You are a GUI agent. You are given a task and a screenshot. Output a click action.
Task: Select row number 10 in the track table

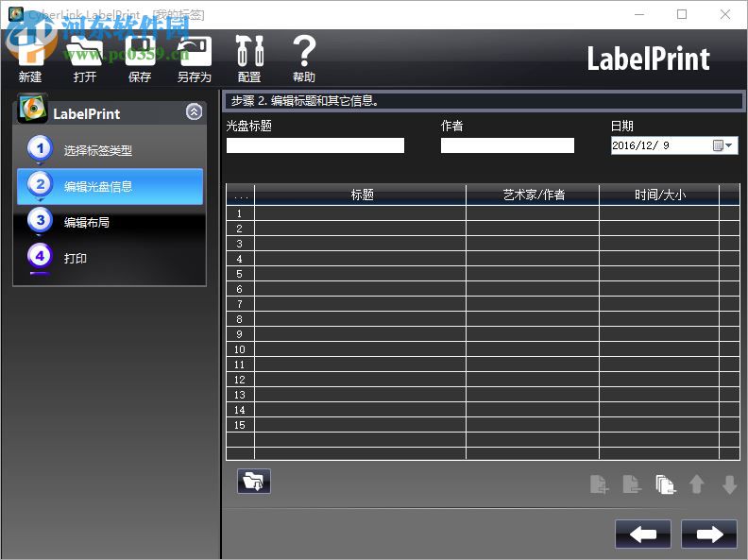coord(240,349)
